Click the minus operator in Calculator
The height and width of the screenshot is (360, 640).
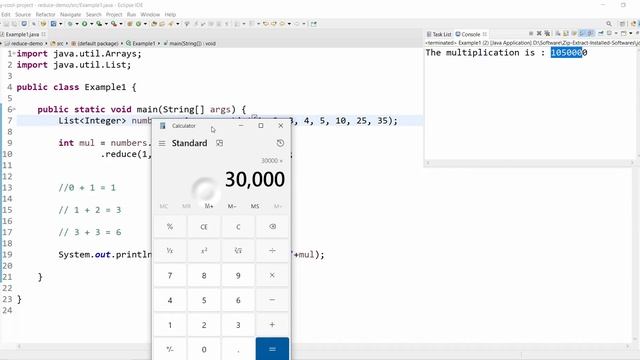272,300
